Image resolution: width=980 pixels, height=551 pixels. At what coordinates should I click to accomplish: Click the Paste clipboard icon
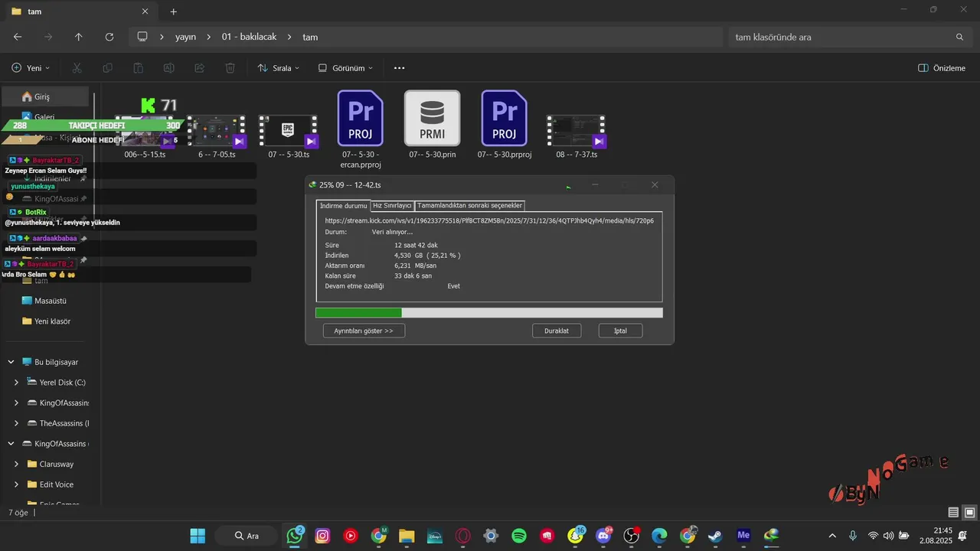coord(139,68)
